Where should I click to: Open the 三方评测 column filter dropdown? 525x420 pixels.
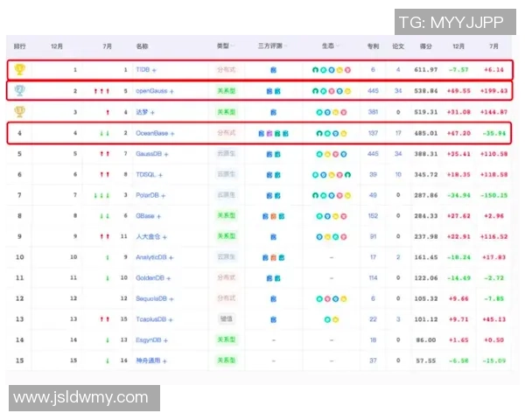pyautogui.click(x=286, y=45)
